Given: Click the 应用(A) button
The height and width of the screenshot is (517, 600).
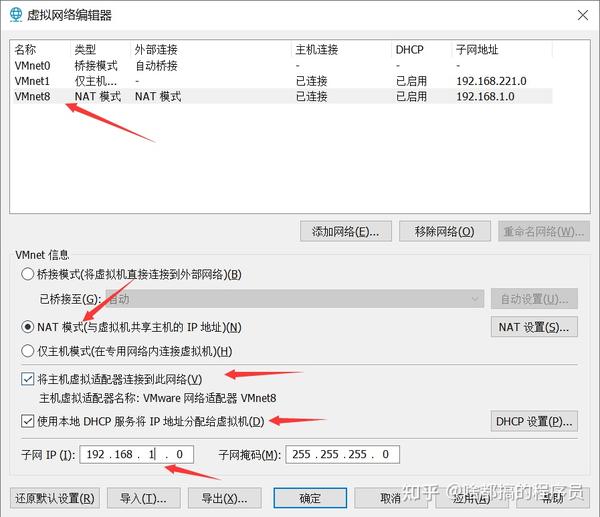Looking at the screenshot, I should [472, 498].
